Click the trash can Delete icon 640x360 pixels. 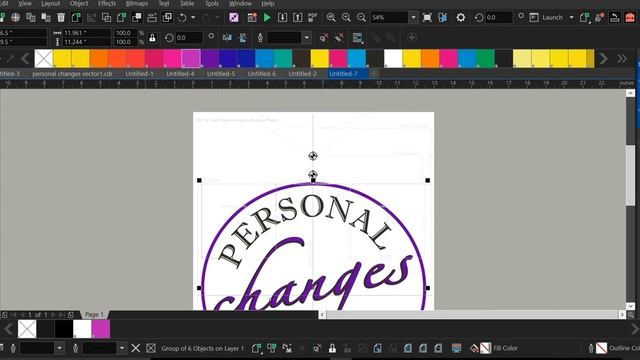click(61, 17)
